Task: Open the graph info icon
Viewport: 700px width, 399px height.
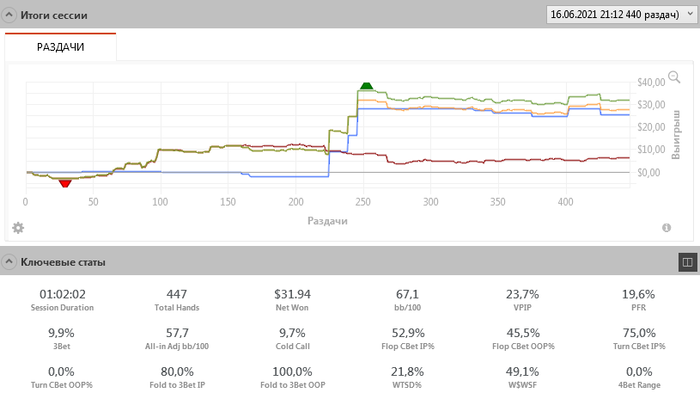Action: coord(667,228)
